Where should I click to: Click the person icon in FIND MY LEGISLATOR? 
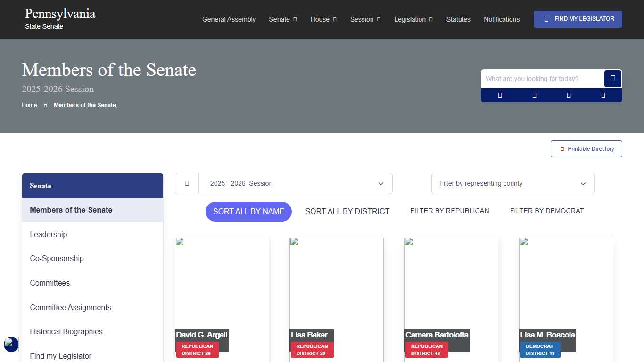546,19
